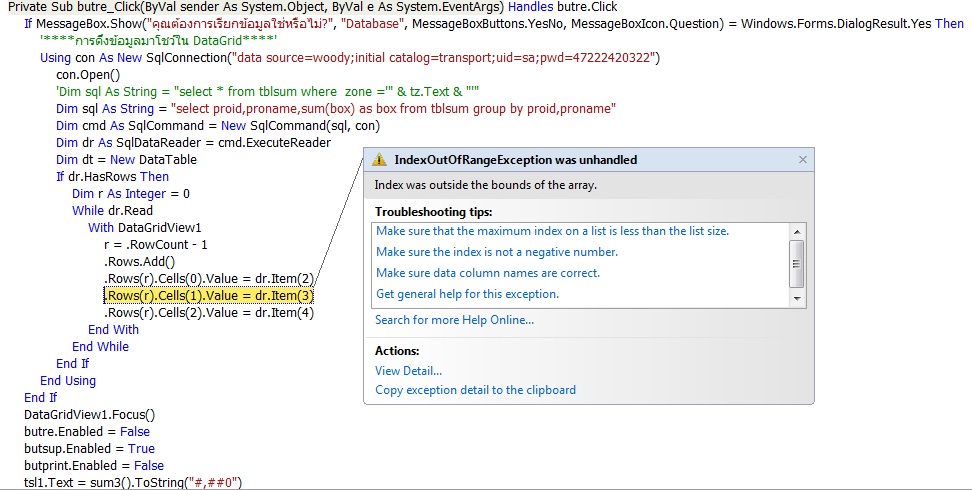Place cursor on 'con.Open()' line
Image resolution: width=972 pixels, height=490 pixels.
[x=87, y=75]
